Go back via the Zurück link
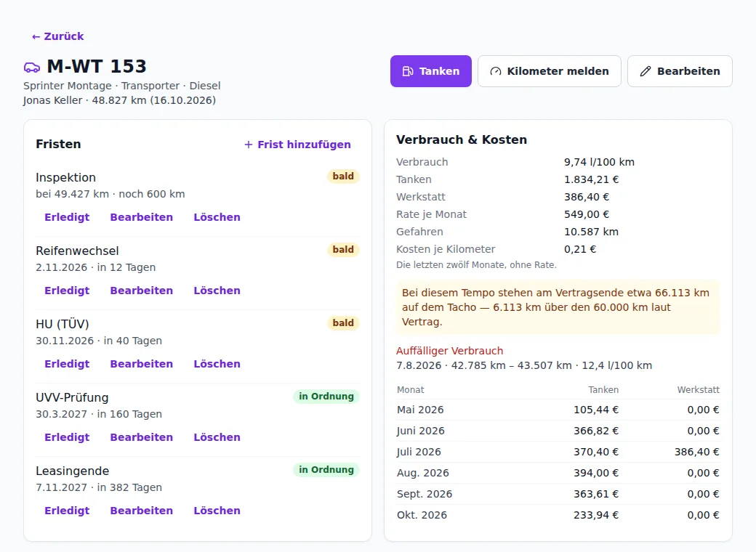The height and width of the screenshot is (552, 756). [58, 36]
